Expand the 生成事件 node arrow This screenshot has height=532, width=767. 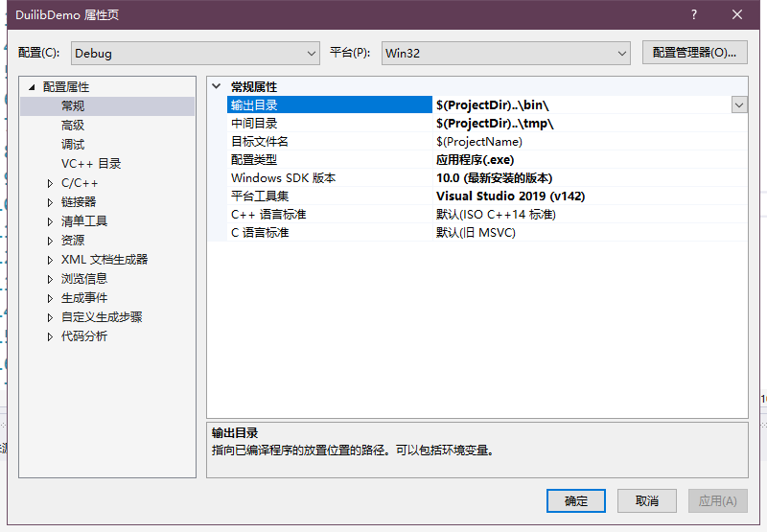pos(51,298)
